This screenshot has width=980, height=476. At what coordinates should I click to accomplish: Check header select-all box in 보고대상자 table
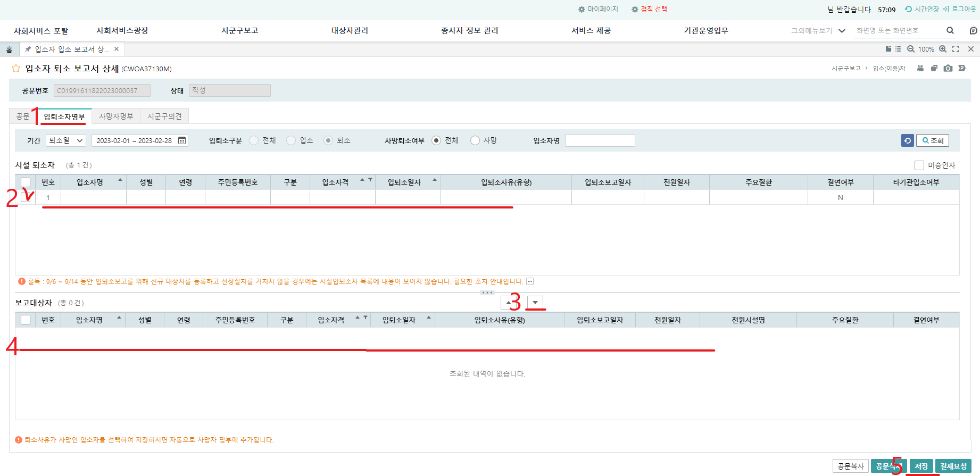[x=26, y=320]
